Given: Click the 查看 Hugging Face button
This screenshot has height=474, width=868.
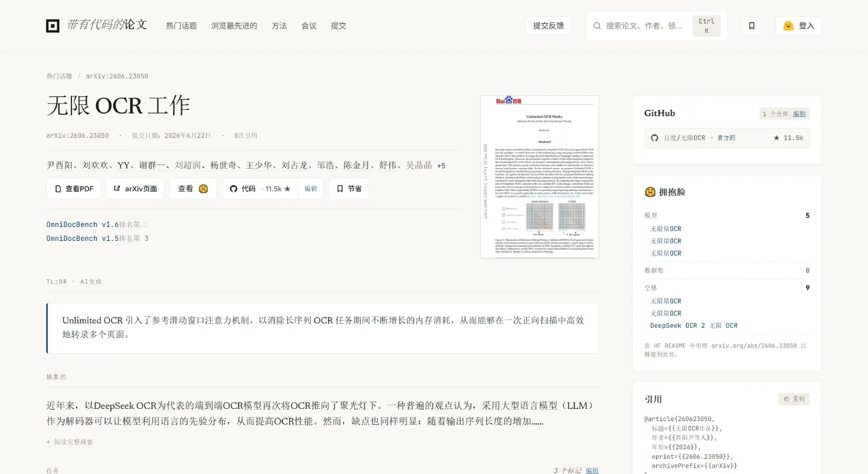Looking at the screenshot, I should pyautogui.click(x=193, y=188).
